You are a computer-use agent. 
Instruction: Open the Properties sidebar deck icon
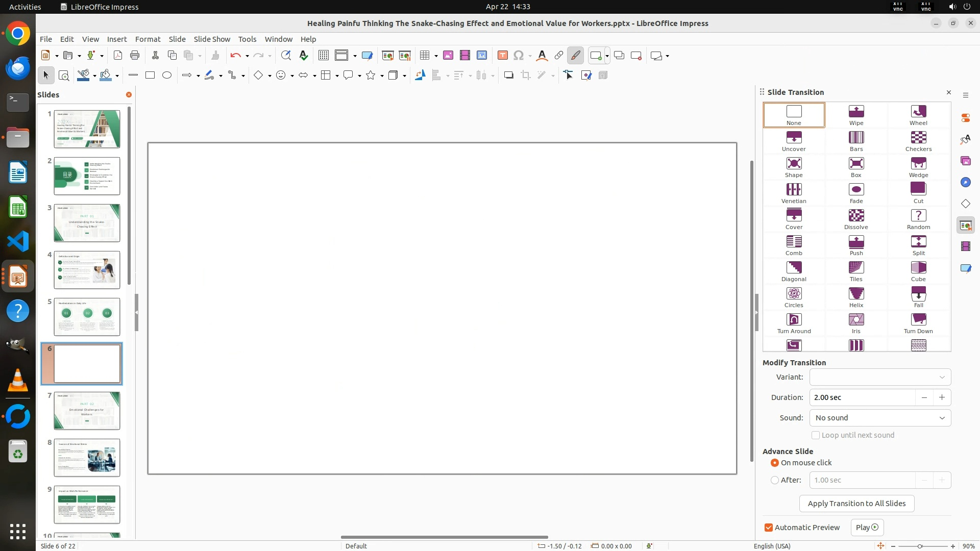click(x=965, y=118)
